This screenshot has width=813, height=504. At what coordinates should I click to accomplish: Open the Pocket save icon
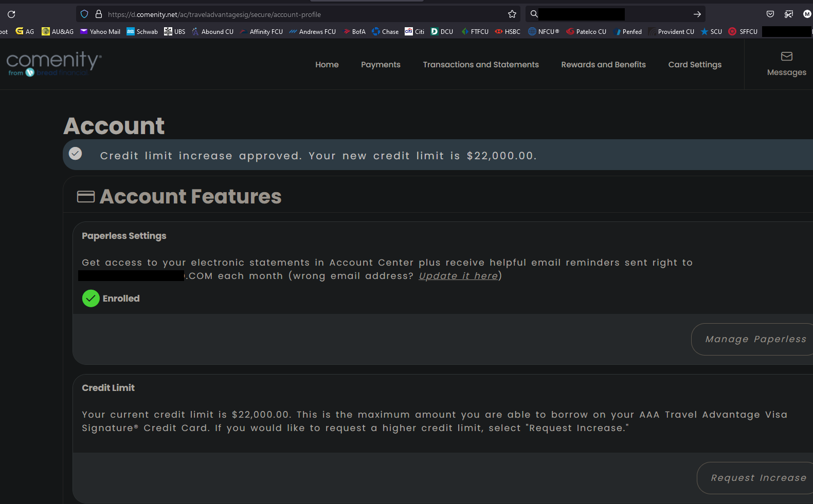pyautogui.click(x=770, y=14)
